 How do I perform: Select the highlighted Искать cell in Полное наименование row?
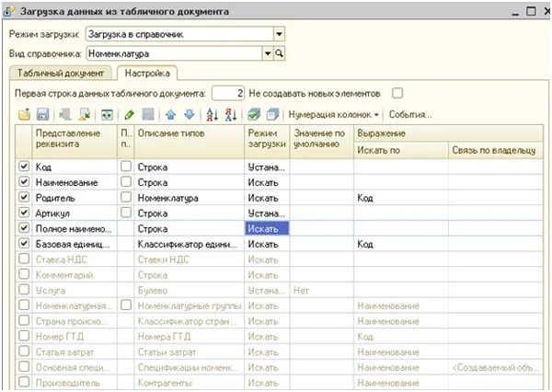point(267,228)
